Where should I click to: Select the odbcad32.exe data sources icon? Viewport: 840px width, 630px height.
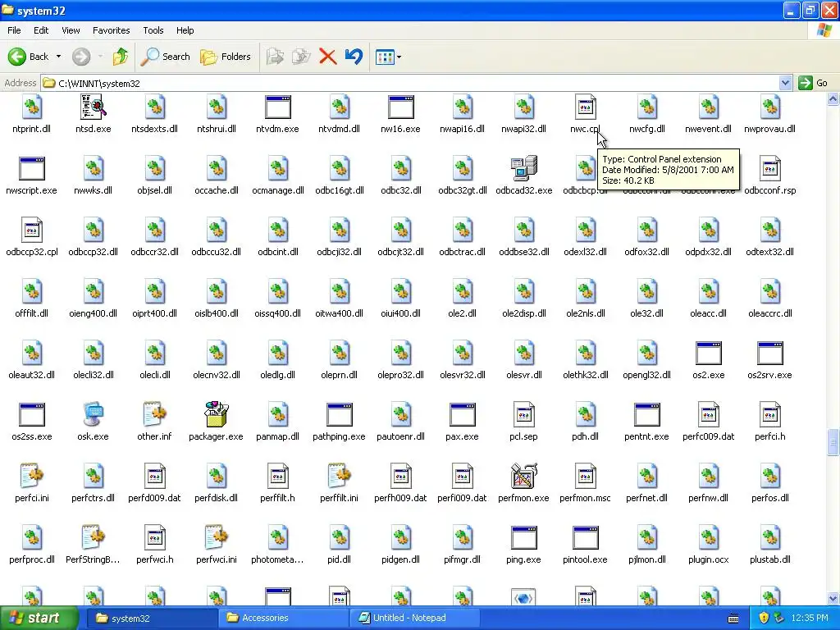tap(524, 168)
